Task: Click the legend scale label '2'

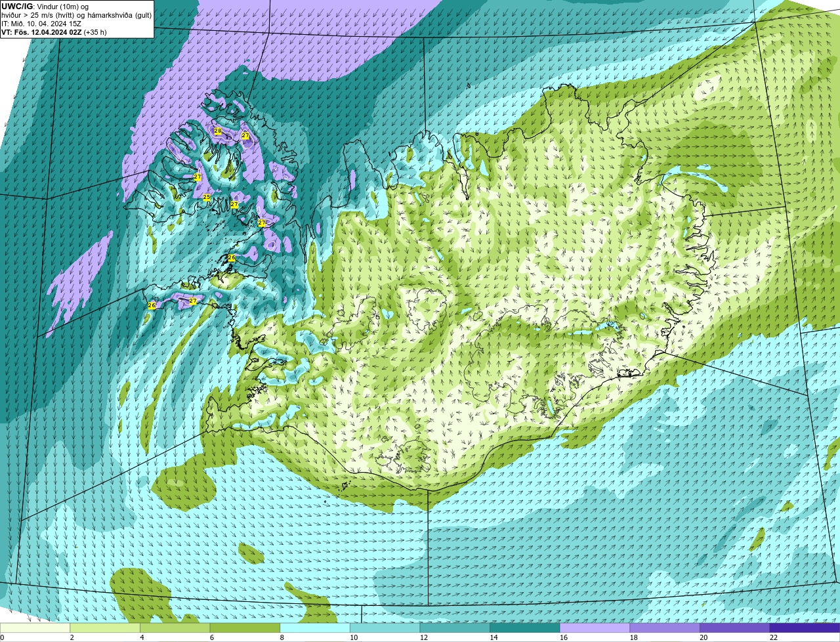Action: (x=72, y=637)
